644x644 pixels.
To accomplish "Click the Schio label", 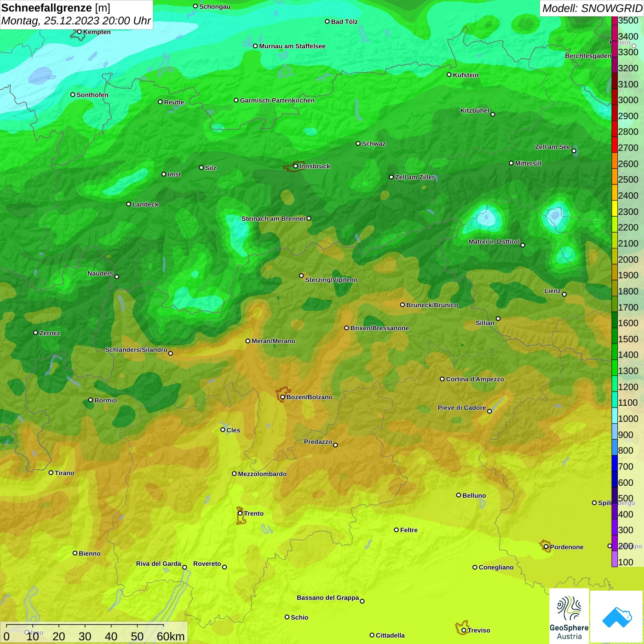I will 299,617.
